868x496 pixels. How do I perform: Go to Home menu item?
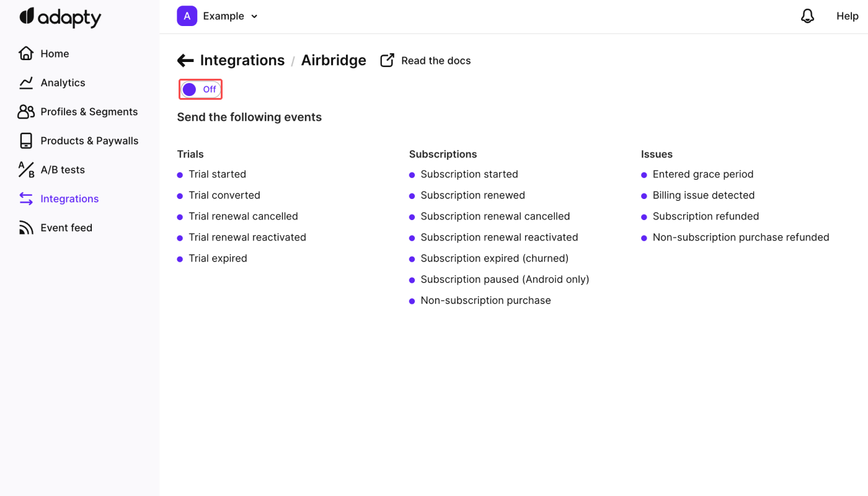pyautogui.click(x=55, y=53)
